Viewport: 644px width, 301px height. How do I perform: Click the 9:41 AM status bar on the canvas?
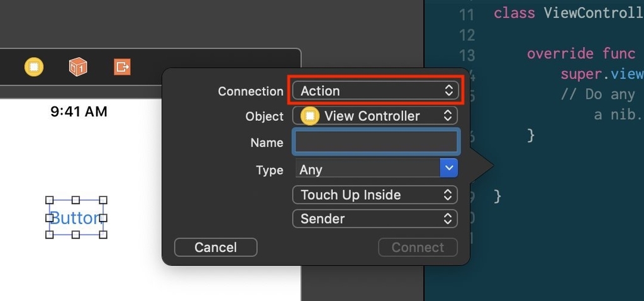(x=79, y=111)
